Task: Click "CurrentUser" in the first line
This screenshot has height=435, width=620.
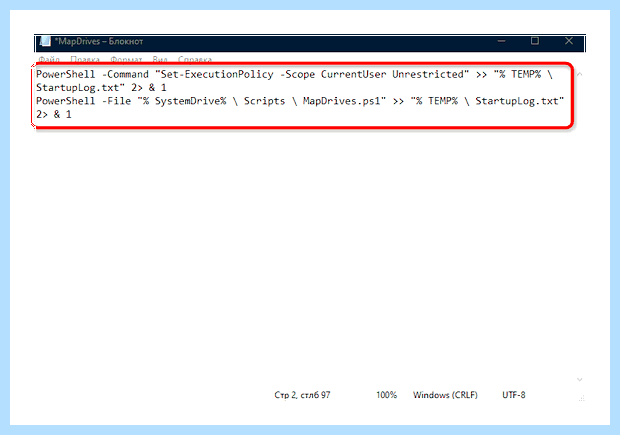Action: pyautogui.click(x=353, y=74)
